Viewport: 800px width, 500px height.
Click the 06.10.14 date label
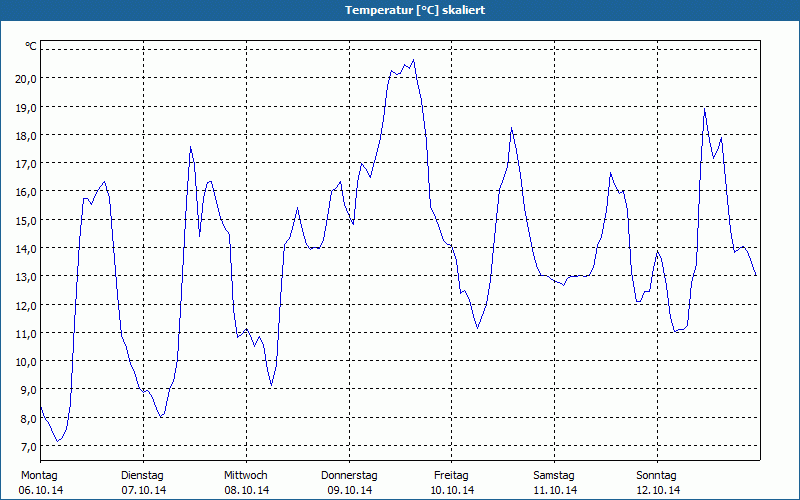coord(41,490)
